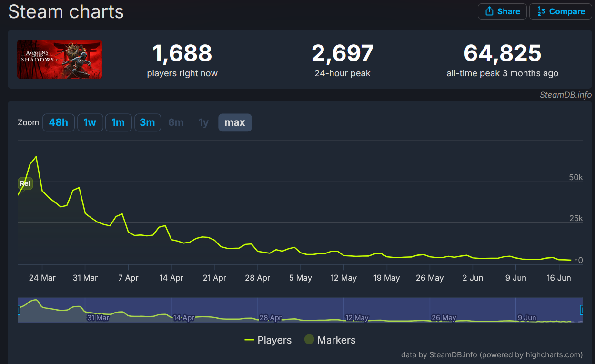This screenshot has height=364, width=595.
Task: Click the 2,697 24-hour peak value
Action: pyautogui.click(x=343, y=53)
